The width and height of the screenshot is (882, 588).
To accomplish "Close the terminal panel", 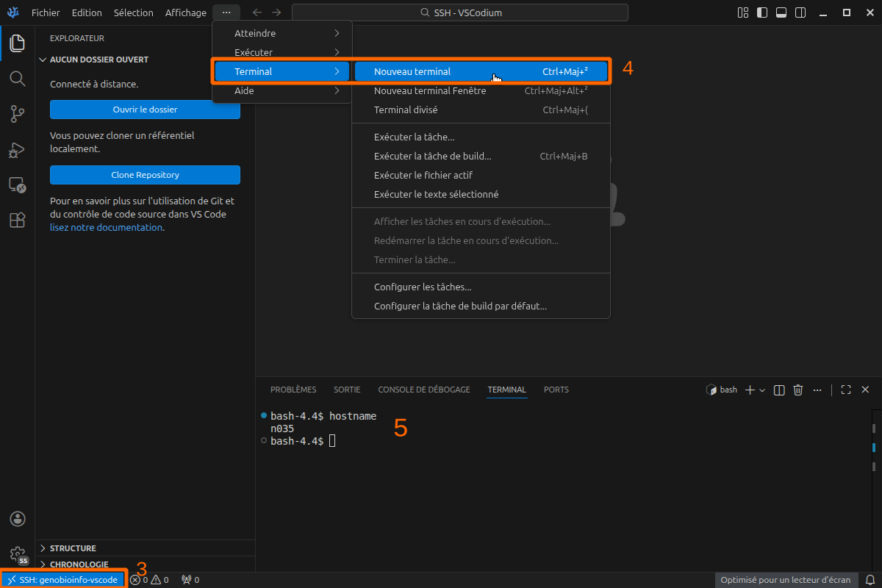I will click(865, 390).
